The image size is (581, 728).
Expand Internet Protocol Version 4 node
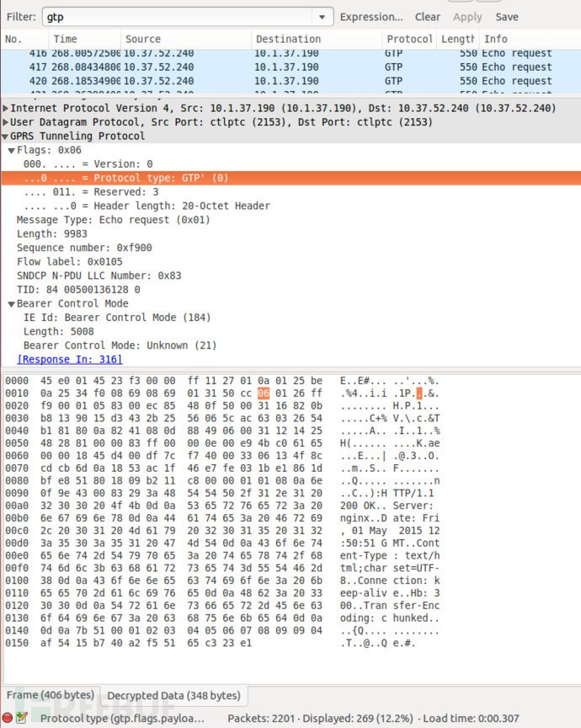coord(6,108)
